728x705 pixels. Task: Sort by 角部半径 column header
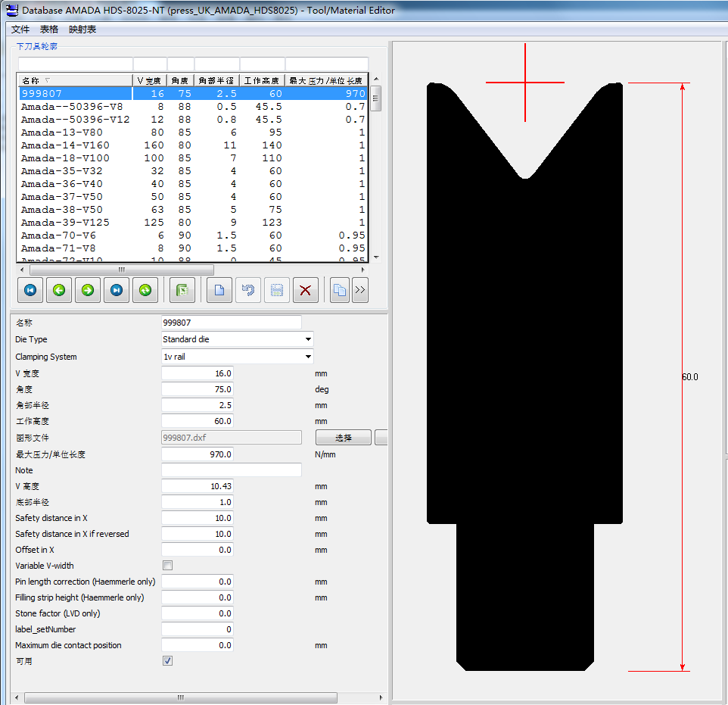pyautogui.click(x=216, y=80)
